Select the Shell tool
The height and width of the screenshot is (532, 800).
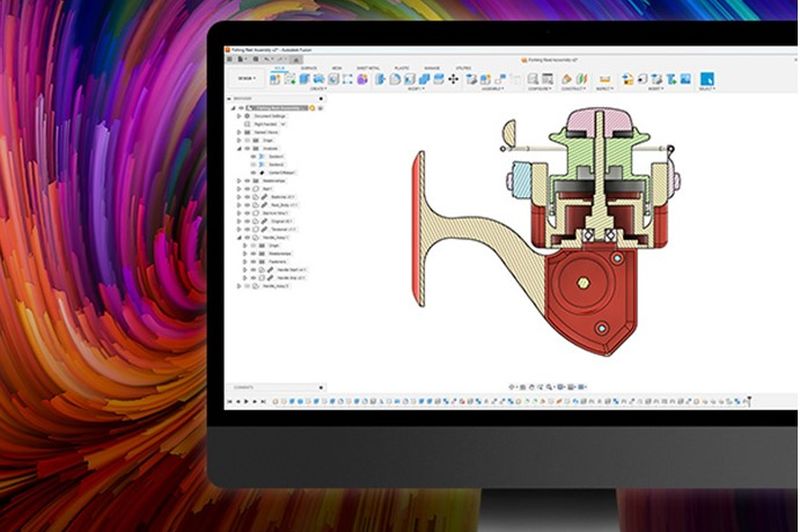(x=409, y=79)
